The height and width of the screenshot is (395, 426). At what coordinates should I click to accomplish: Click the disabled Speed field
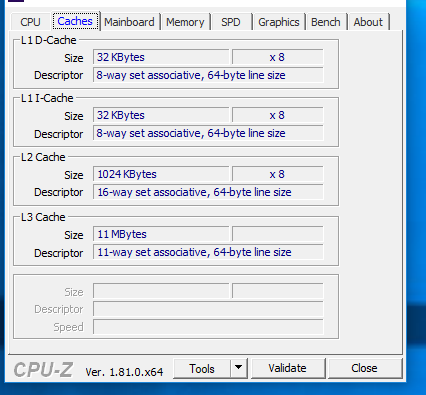tap(208, 327)
